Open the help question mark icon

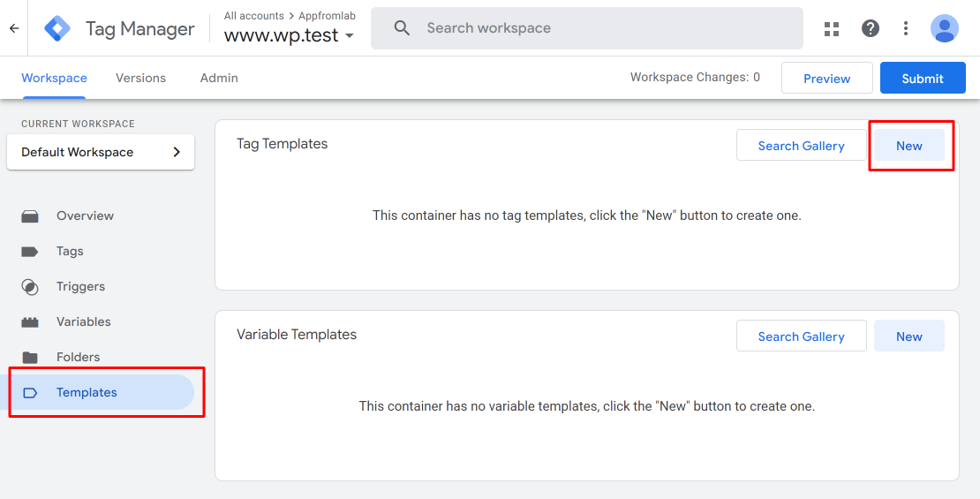point(870,28)
